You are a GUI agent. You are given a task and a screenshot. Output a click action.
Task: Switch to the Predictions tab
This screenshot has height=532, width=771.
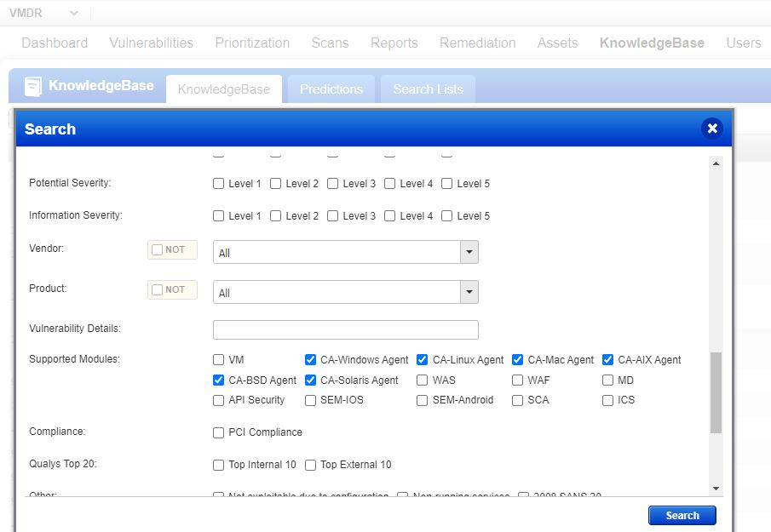tap(331, 89)
